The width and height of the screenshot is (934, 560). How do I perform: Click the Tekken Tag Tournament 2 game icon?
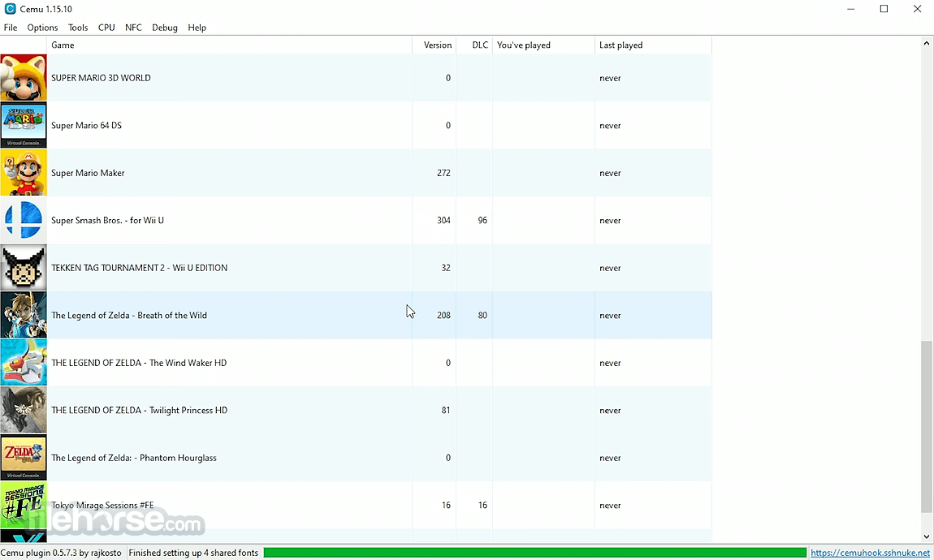[x=24, y=268]
